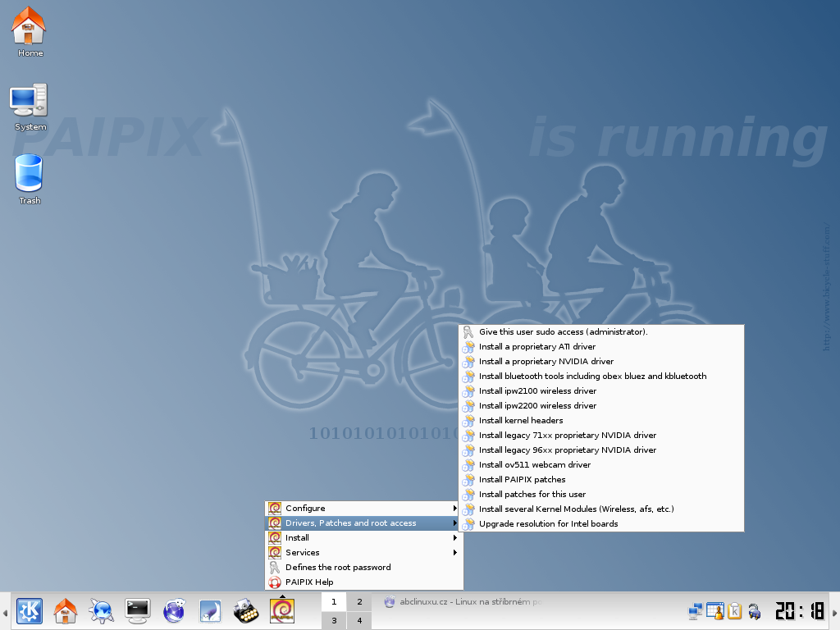
Task: Select Install ipw2200 wireless driver
Action: coord(601,405)
